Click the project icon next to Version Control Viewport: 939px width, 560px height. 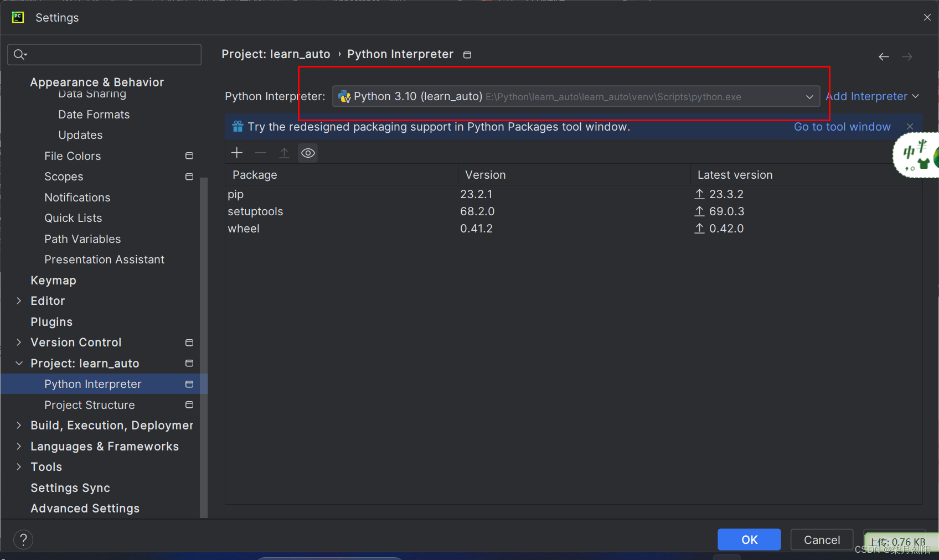(x=189, y=343)
